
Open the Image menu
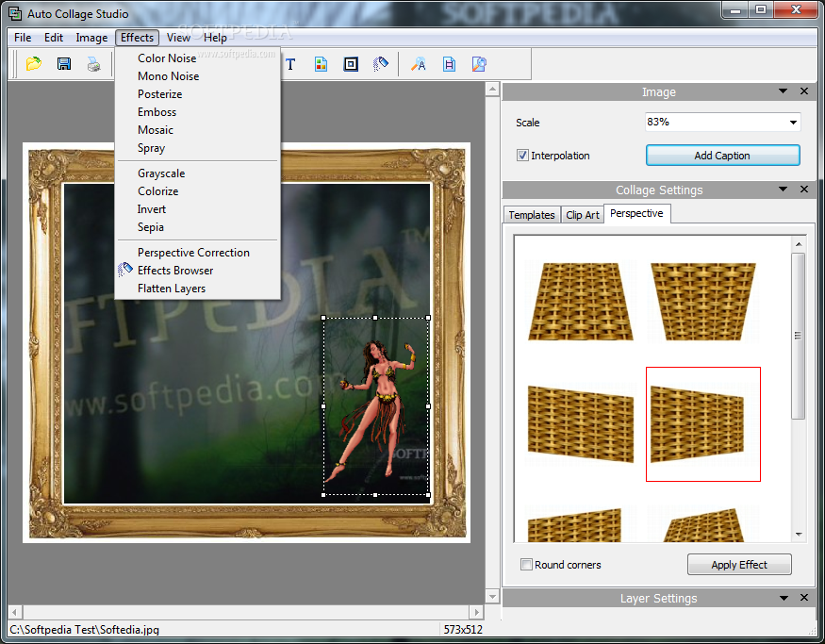pos(91,38)
